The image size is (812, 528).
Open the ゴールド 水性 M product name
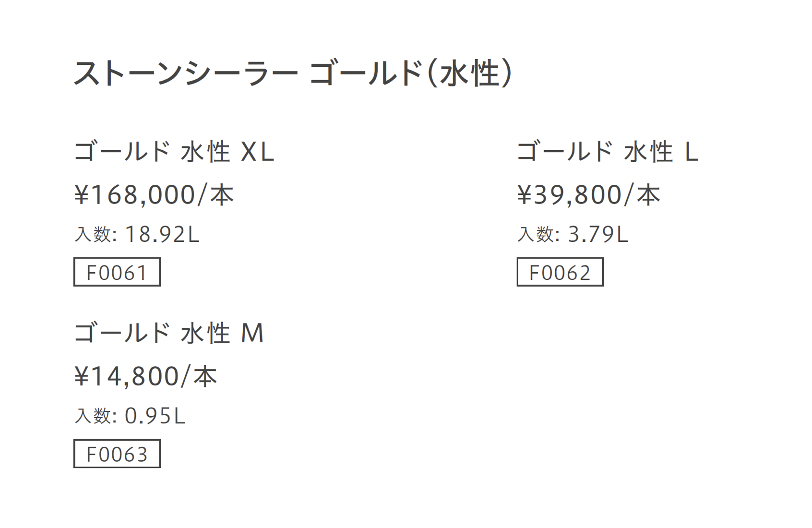pos(169,333)
